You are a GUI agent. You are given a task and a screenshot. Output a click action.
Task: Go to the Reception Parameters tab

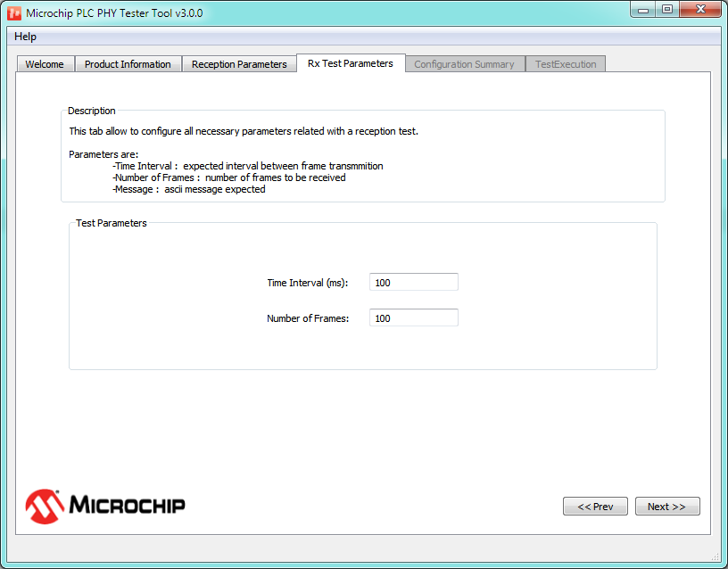pyautogui.click(x=239, y=64)
